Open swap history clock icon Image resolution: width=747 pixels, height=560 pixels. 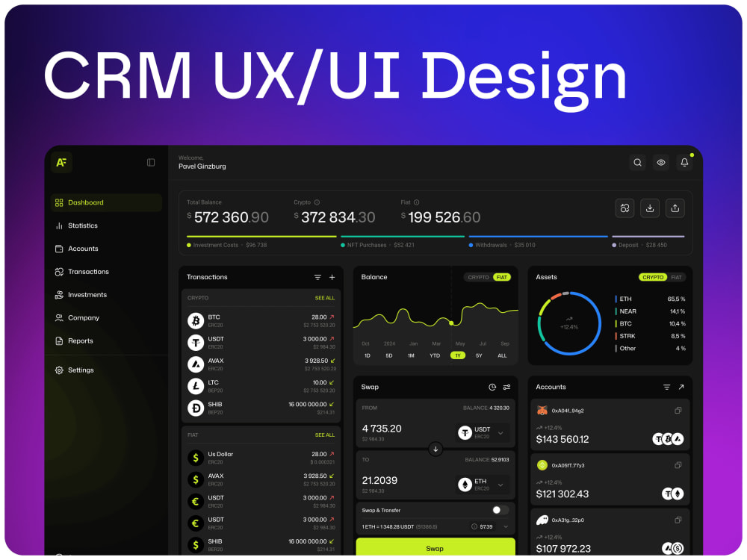[492, 387]
